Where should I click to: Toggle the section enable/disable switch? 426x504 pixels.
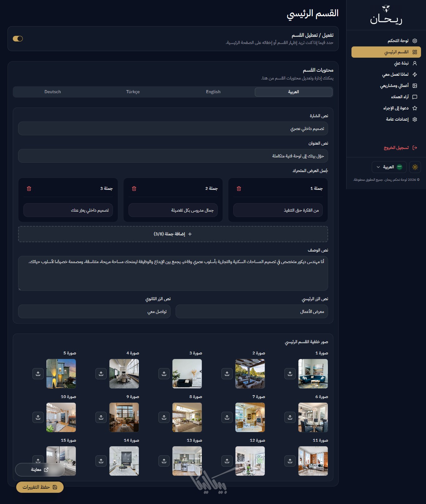pos(18,39)
